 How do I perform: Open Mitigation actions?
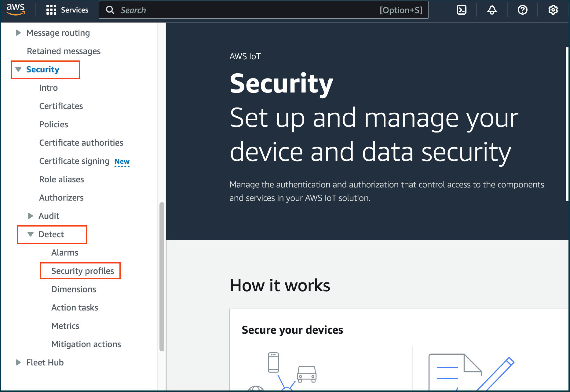coord(86,344)
